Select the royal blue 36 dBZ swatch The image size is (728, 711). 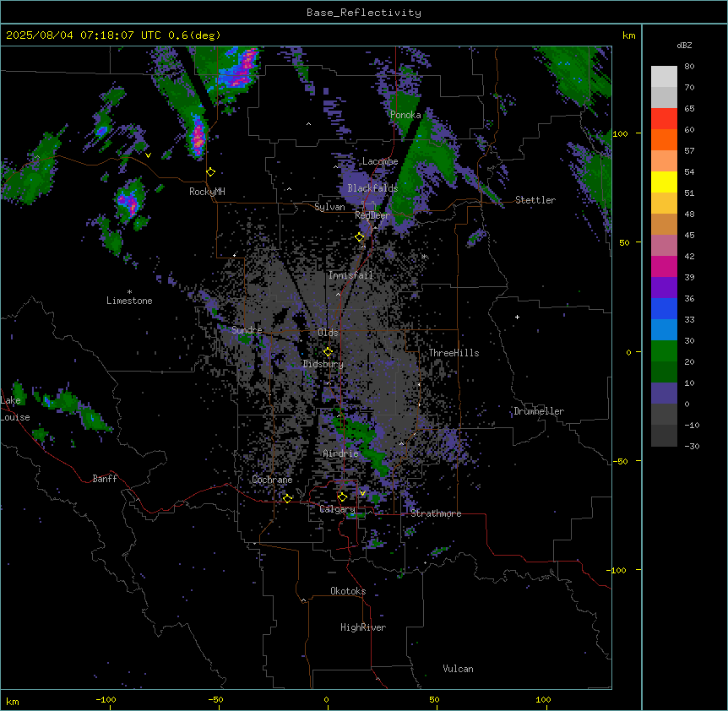664,308
